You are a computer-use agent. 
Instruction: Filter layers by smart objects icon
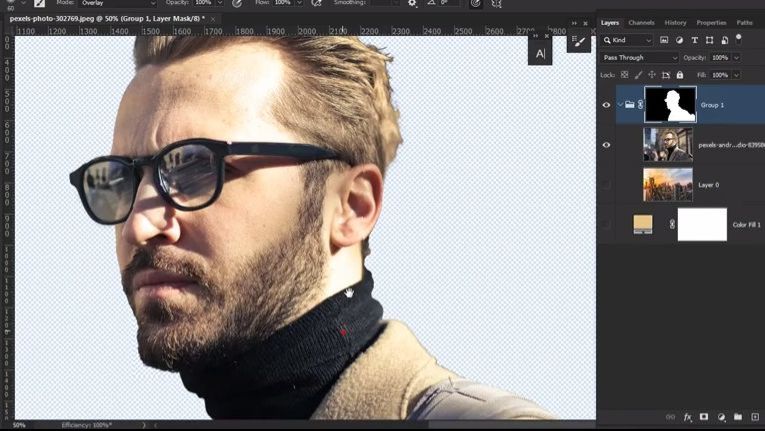(725, 40)
